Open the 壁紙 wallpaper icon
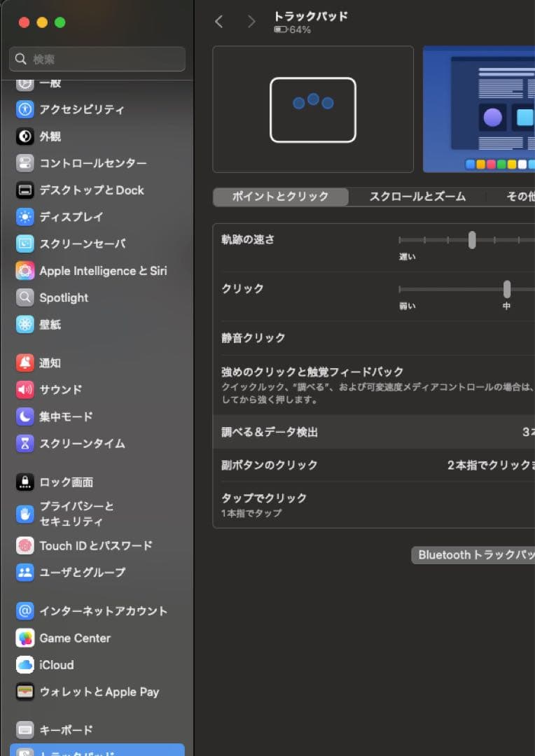The image size is (535, 756). [25, 325]
